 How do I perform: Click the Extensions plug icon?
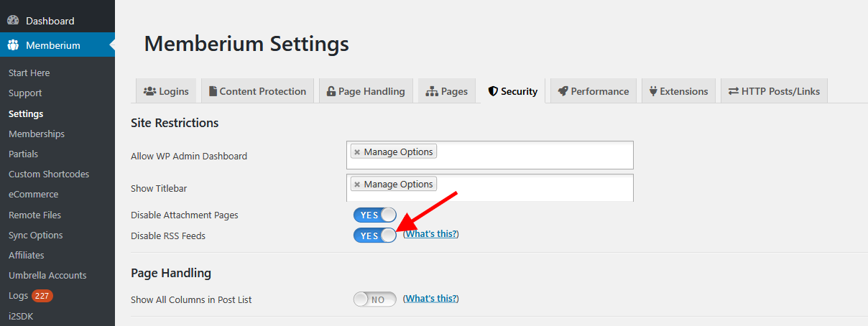(x=653, y=91)
